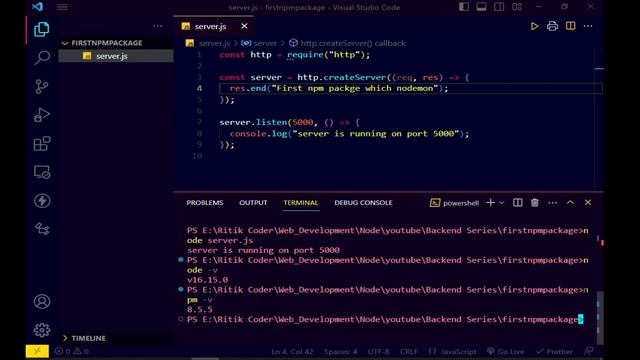Select the powershell terminal label

pos(455,203)
